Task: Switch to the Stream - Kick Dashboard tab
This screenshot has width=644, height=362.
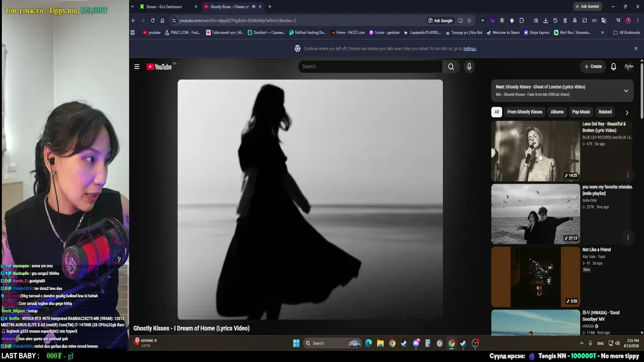Action: coord(168,7)
